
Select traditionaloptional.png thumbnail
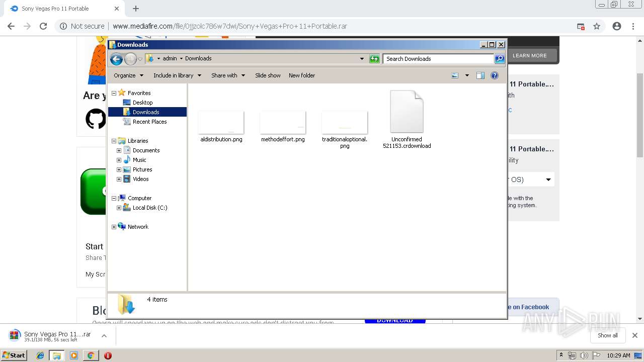pyautogui.click(x=345, y=123)
